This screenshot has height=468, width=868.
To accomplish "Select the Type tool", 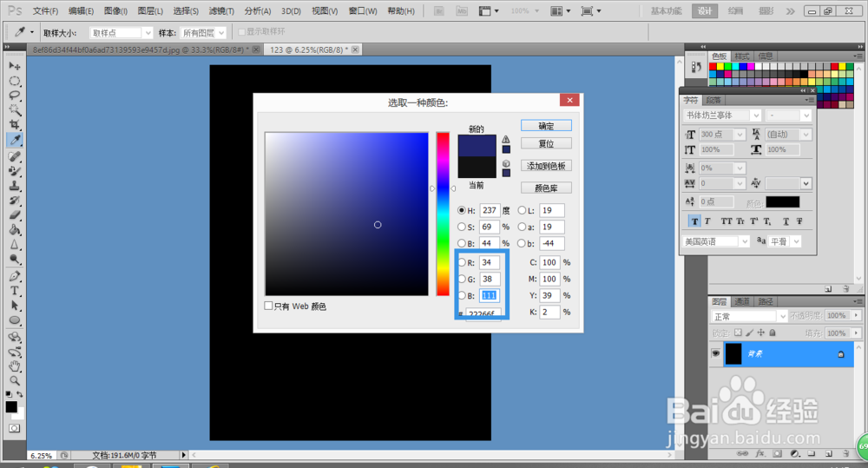I will point(15,290).
